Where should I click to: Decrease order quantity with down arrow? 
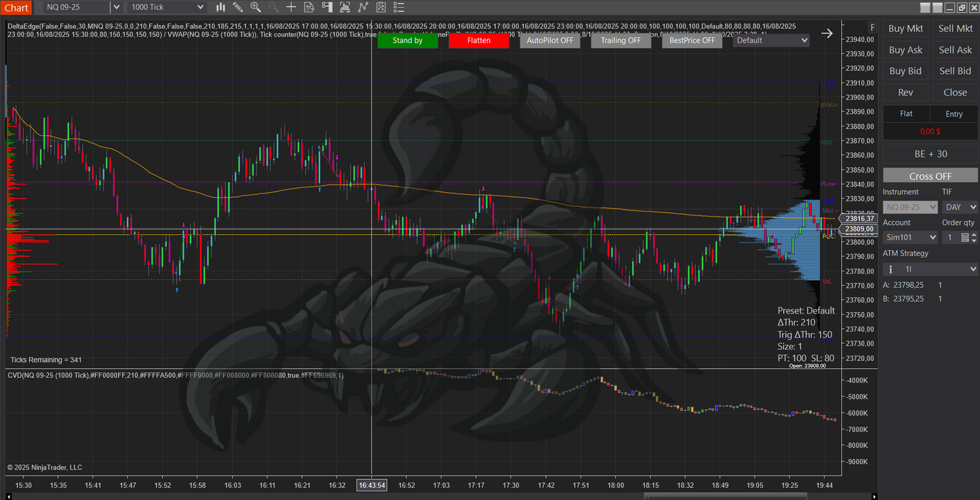tap(974, 240)
